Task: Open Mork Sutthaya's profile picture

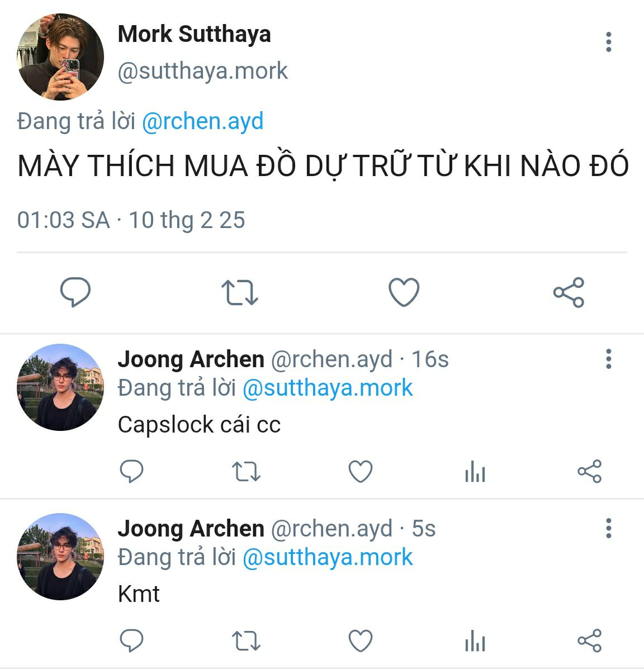Action: click(60, 57)
